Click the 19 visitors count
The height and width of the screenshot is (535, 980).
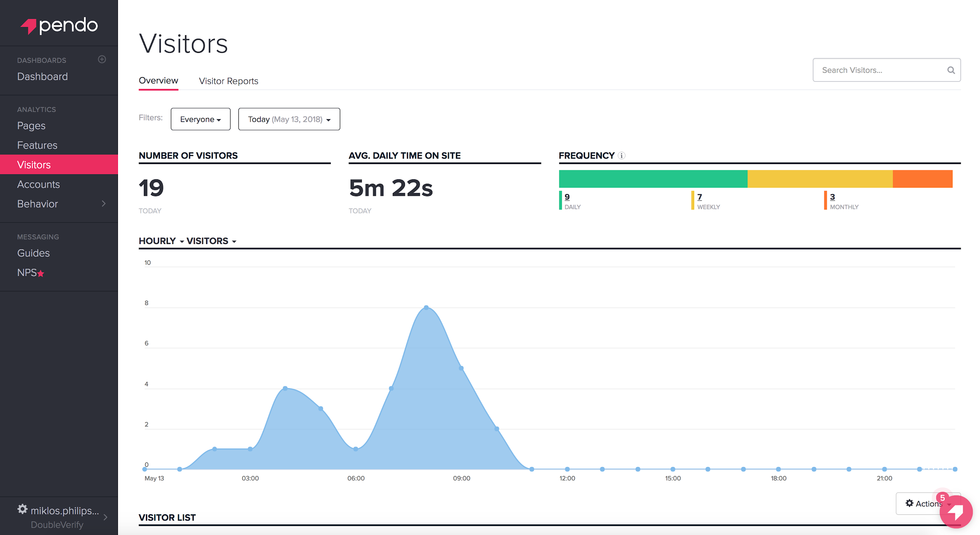click(151, 188)
